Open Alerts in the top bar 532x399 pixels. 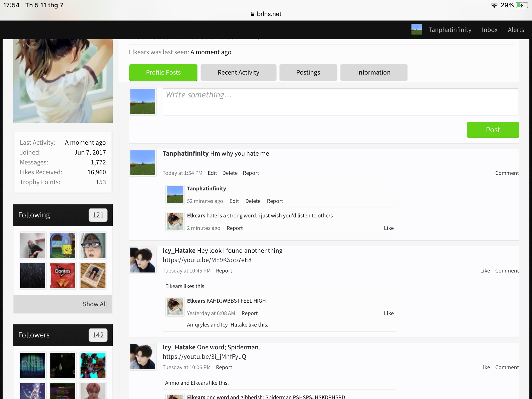pos(516,30)
